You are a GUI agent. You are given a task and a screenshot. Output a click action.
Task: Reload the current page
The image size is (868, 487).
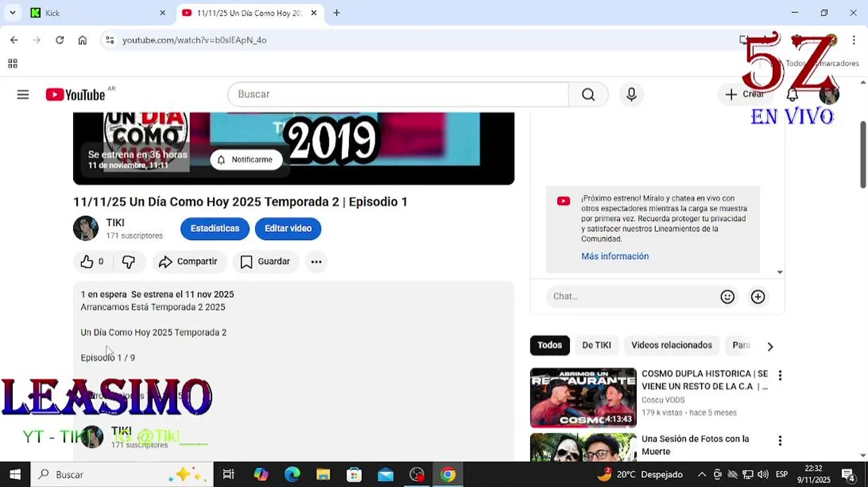[59, 40]
